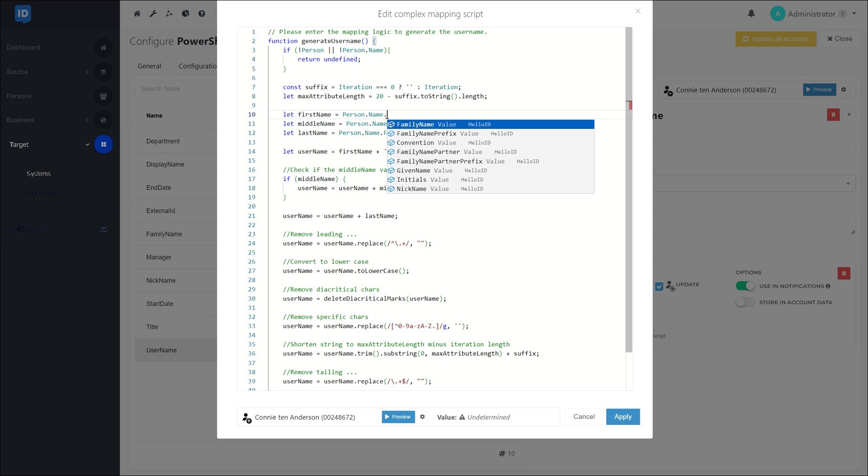
Task: Select GivenName autocomplete suggestion
Action: coord(490,170)
